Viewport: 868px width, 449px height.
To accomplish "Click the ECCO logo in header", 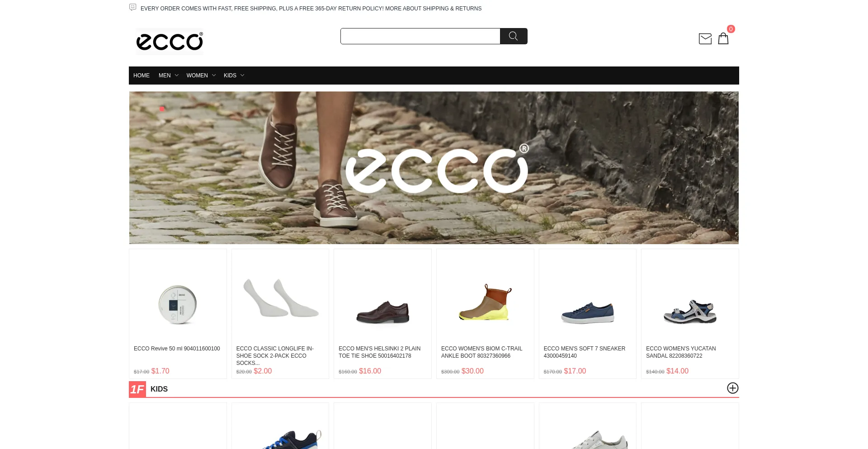I will point(170,42).
